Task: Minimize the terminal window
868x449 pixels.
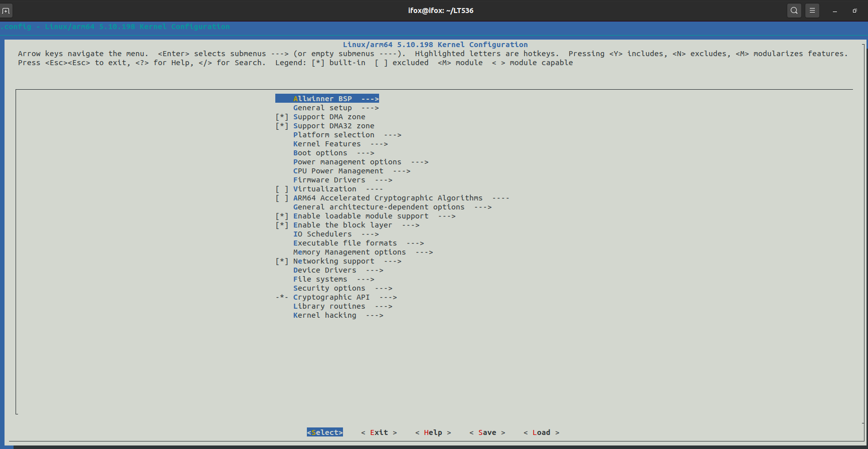Action: [x=835, y=11]
